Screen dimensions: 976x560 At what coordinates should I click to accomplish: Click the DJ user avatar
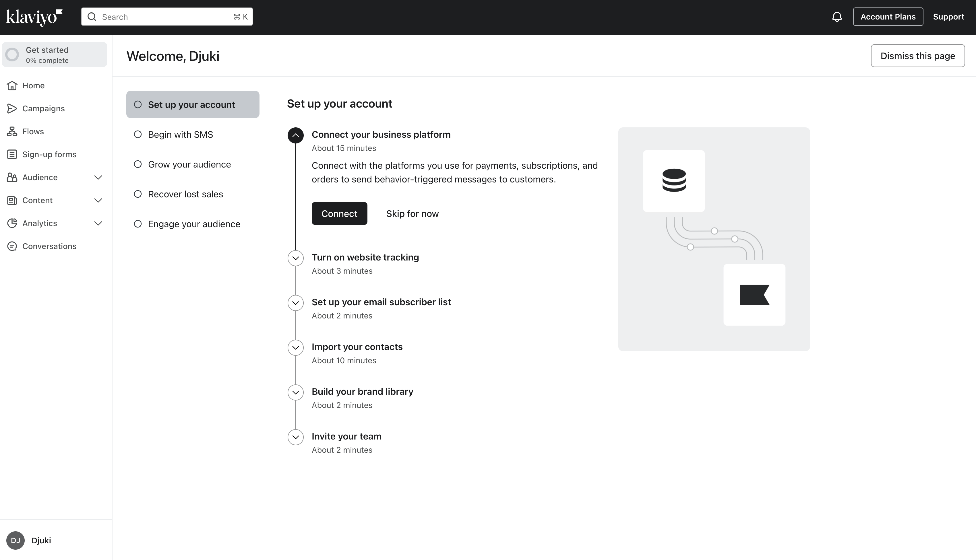pos(16,540)
